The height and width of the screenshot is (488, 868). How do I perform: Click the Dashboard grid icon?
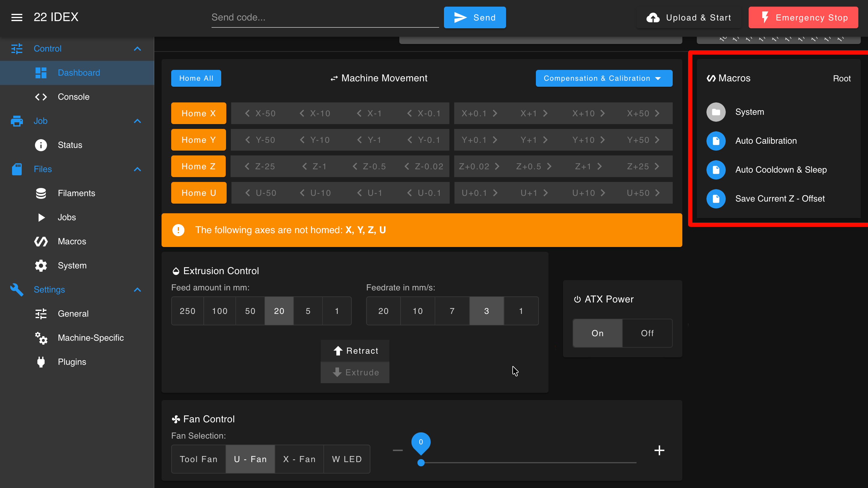click(x=41, y=73)
